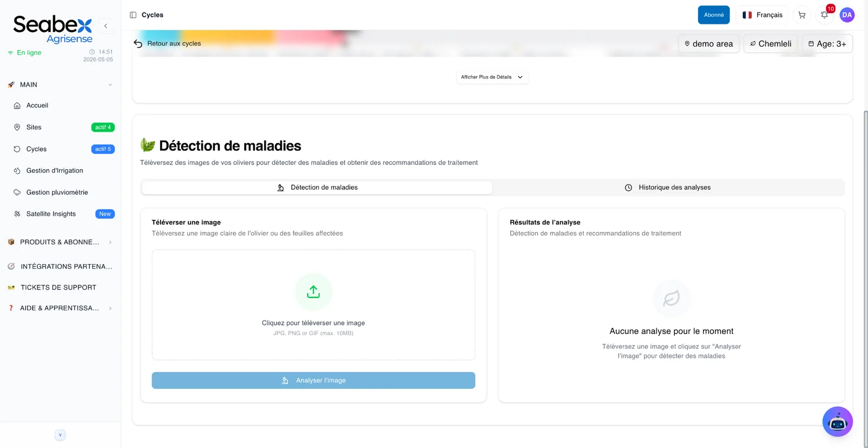The image size is (868, 448).
Task: Click the actif 4 badge on Sites
Action: click(x=103, y=127)
